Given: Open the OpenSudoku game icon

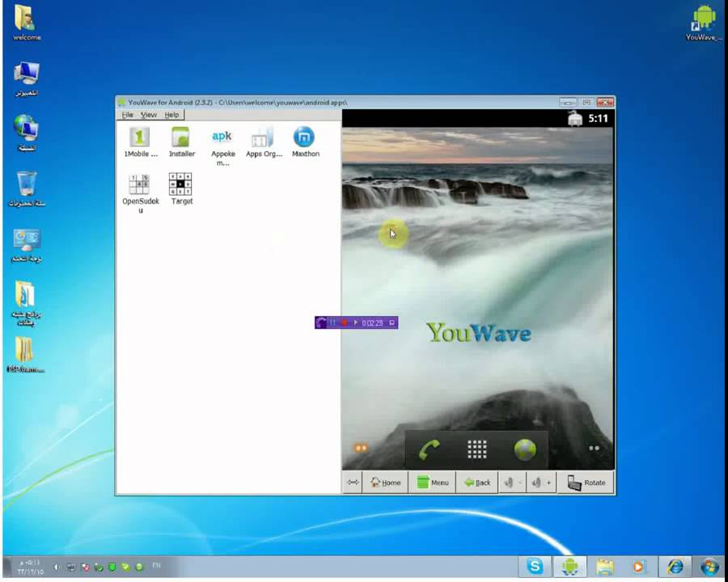Looking at the screenshot, I should click(140, 193).
